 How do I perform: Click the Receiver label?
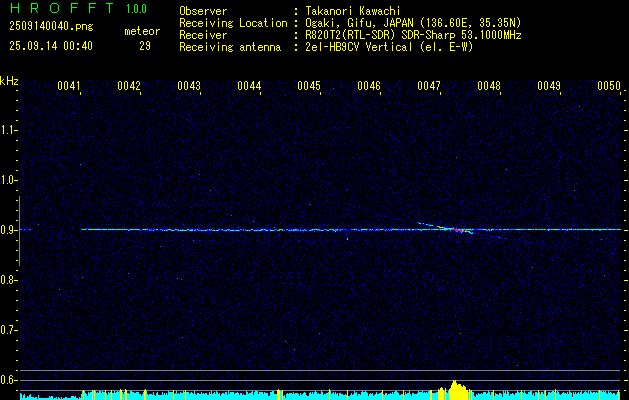click(203, 35)
